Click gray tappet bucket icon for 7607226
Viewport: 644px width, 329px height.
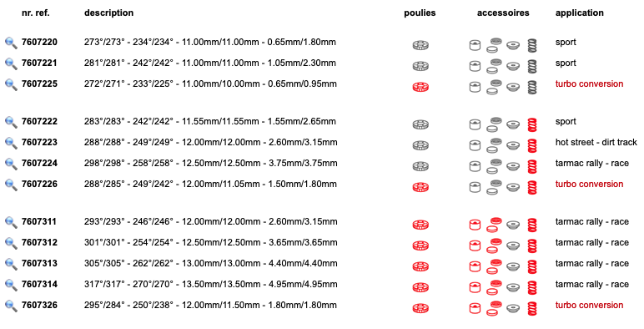coord(475,187)
